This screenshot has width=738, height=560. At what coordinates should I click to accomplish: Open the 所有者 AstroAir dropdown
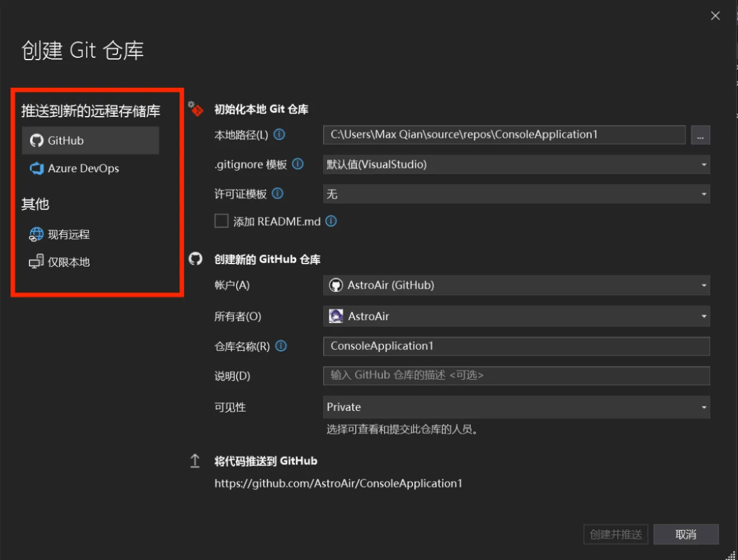516,317
